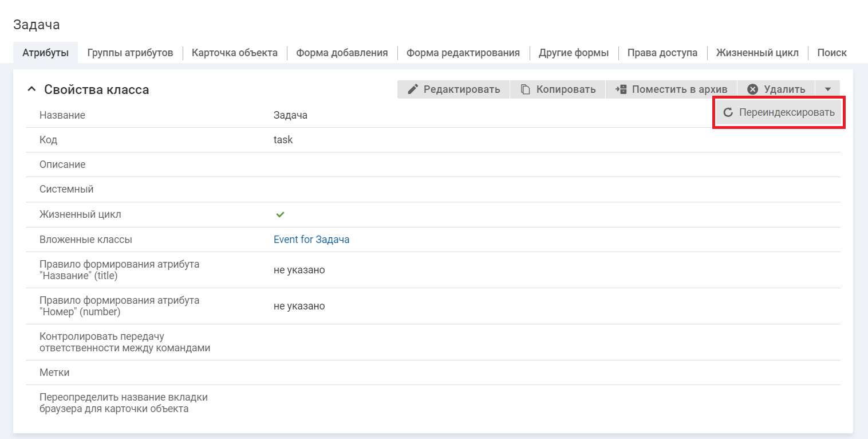
Task: Click the green checkmark in Жизненный цикл row
Action: 280,214
